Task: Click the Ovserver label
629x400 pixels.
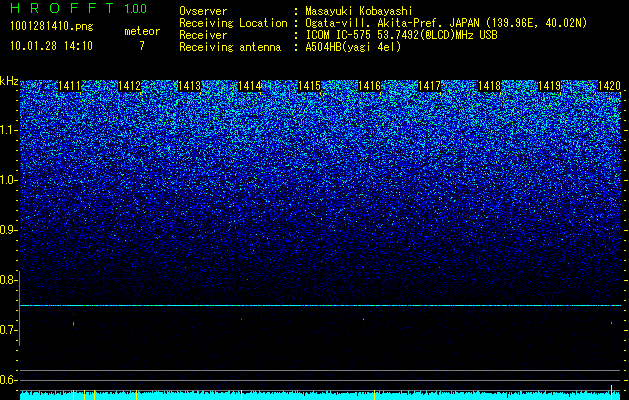Action: click(203, 11)
